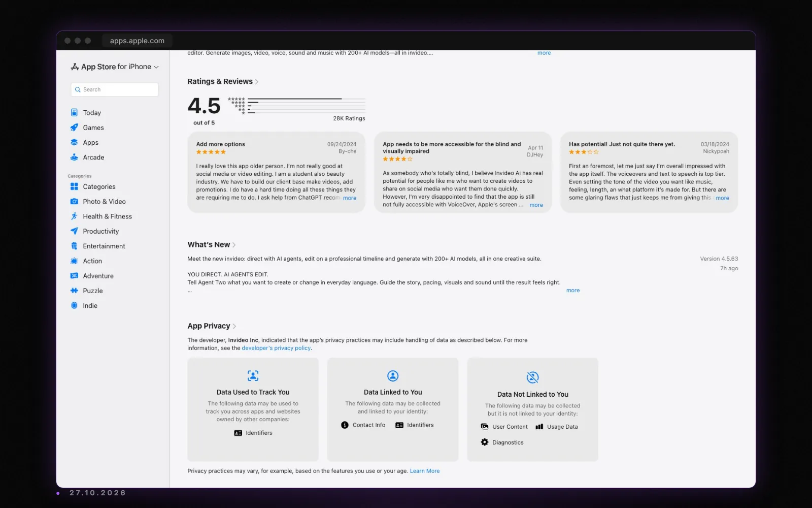This screenshot has height=508, width=812.
Task: Open the Today section icon
Action: point(74,113)
